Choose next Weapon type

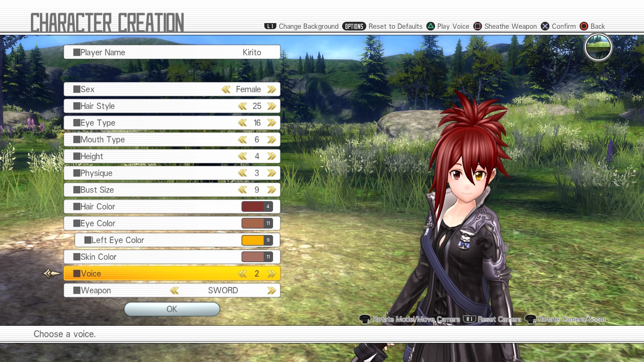point(272,291)
